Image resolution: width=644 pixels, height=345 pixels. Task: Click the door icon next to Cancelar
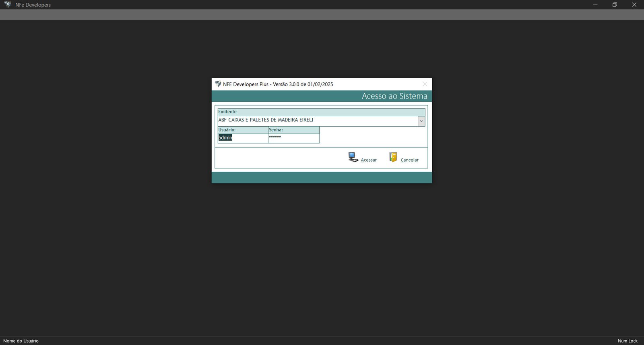tap(393, 157)
